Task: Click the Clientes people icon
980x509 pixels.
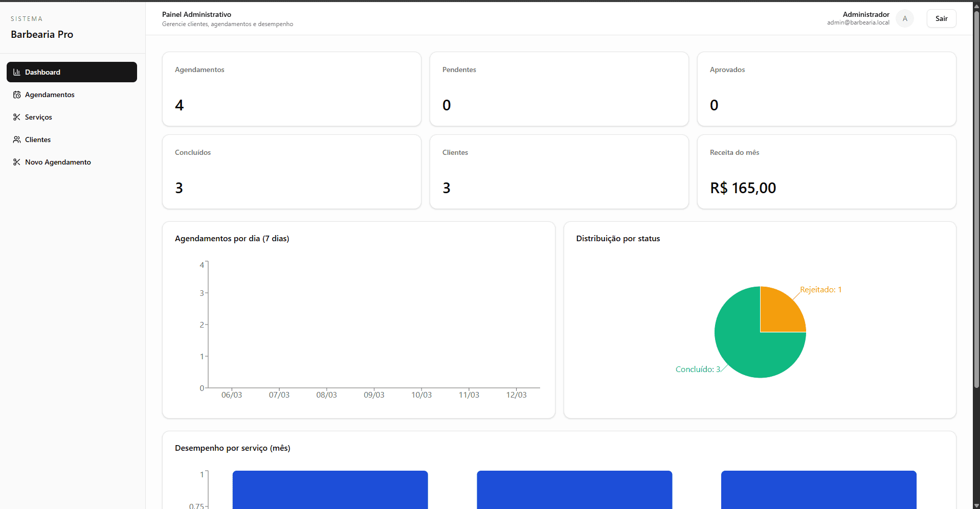Action: click(17, 140)
